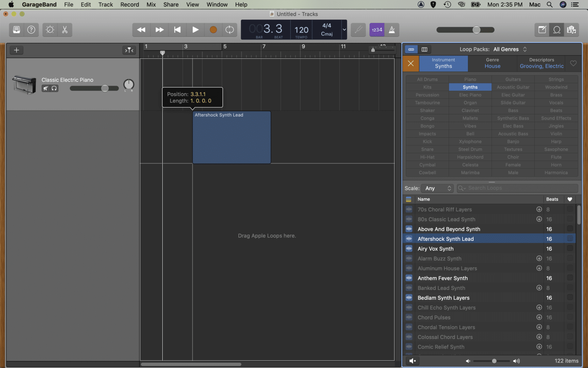The height and width of the screenshot is (368, 588).
Task: Switch Loop Browser to column view
Action: [425, 49]
